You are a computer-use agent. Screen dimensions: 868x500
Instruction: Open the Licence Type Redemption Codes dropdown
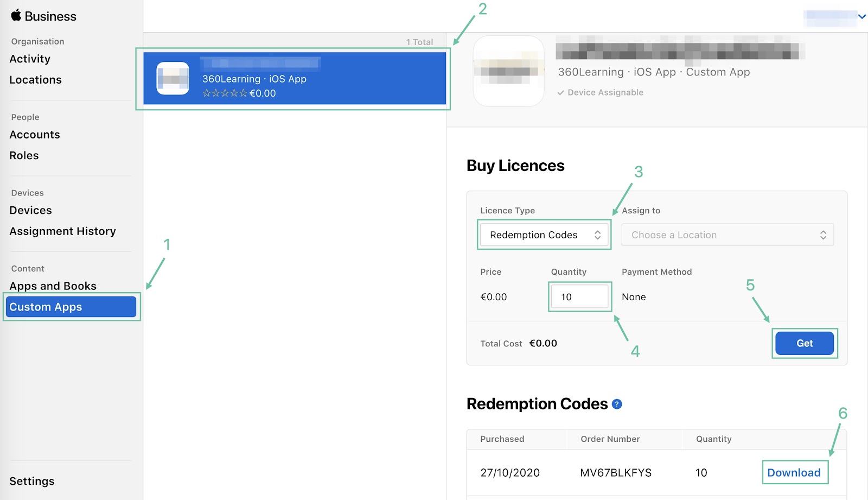(544, 235)
